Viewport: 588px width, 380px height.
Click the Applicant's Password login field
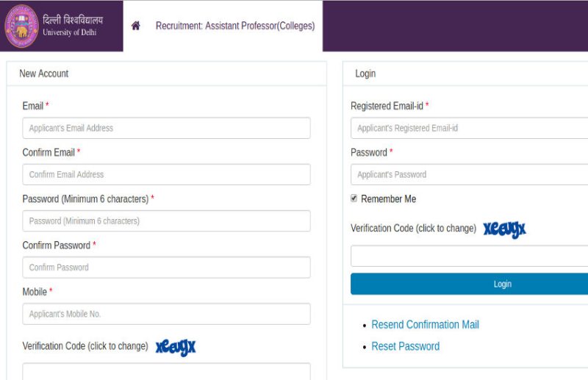(x=470, y=174)
